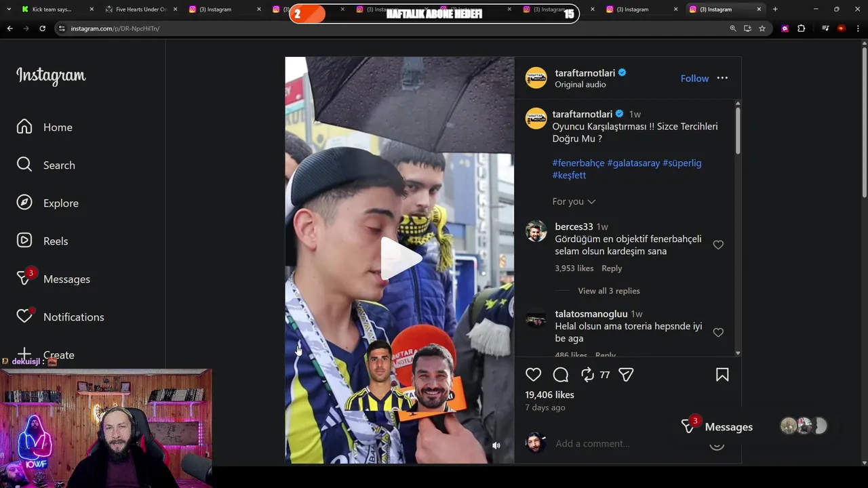The image size is (868, 488).
Task: Bookmark this page with star icon
Action: click(762, 28)
